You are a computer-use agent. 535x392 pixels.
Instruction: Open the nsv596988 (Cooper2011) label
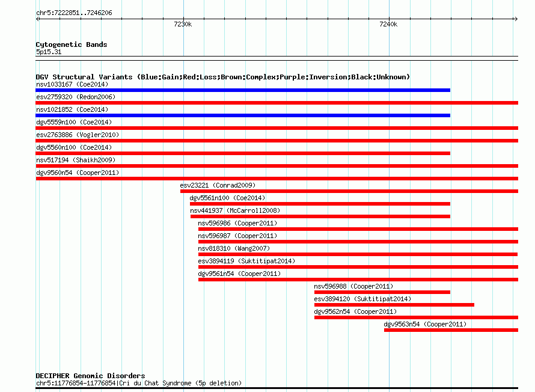(x=353, y=286)
